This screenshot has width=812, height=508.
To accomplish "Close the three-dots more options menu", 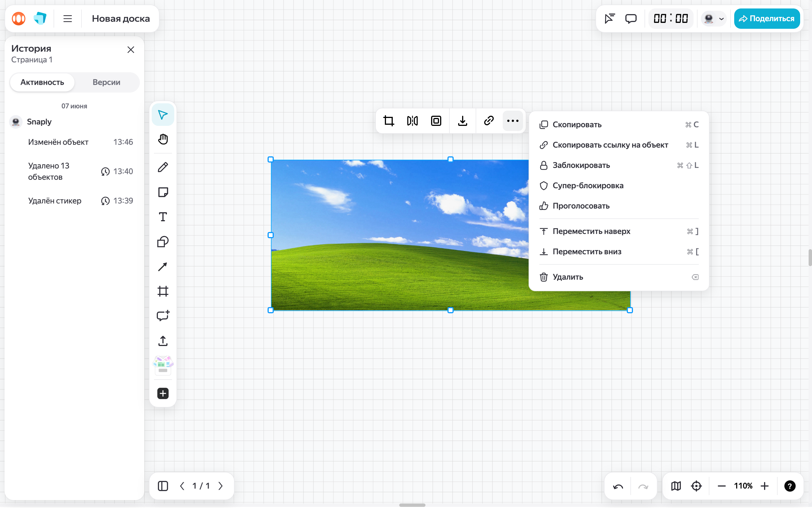I will (513, 121).
